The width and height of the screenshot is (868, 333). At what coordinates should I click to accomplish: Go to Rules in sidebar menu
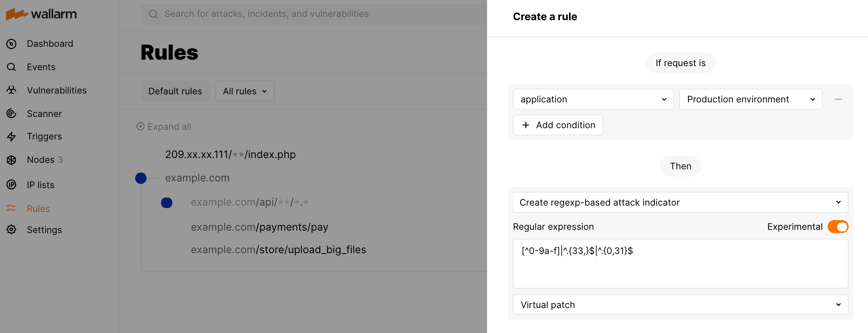[x=38, y=208]
